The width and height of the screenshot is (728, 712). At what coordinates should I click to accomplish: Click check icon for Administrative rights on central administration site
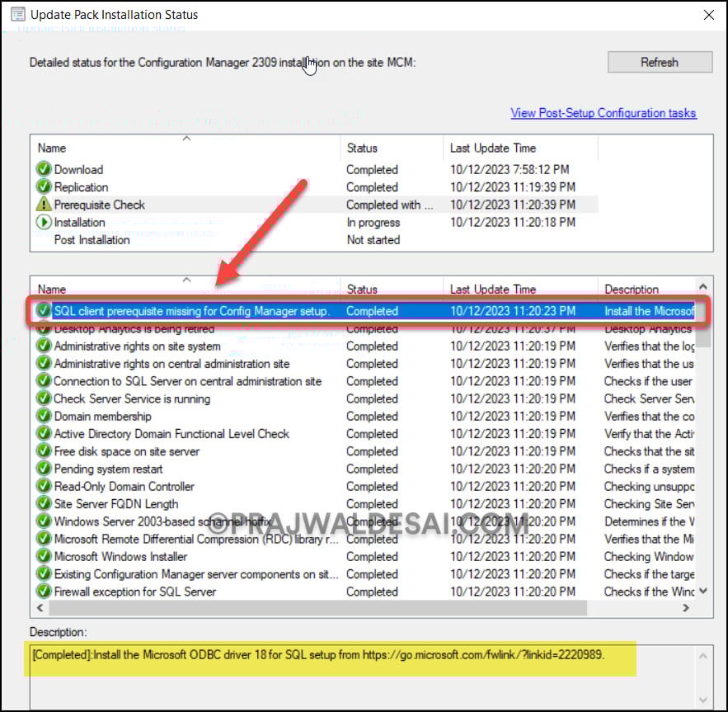click(44, 364)
